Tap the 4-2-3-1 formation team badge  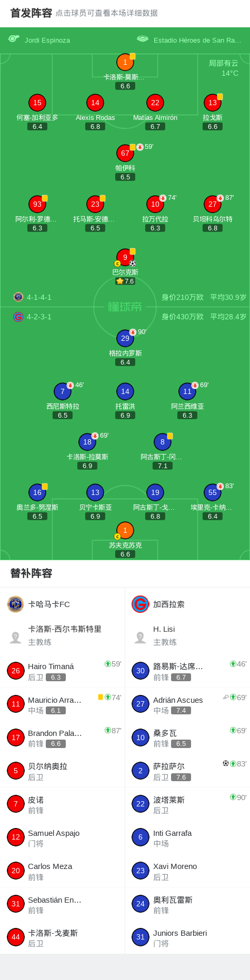pyautogui.click(x=18, y=317)
